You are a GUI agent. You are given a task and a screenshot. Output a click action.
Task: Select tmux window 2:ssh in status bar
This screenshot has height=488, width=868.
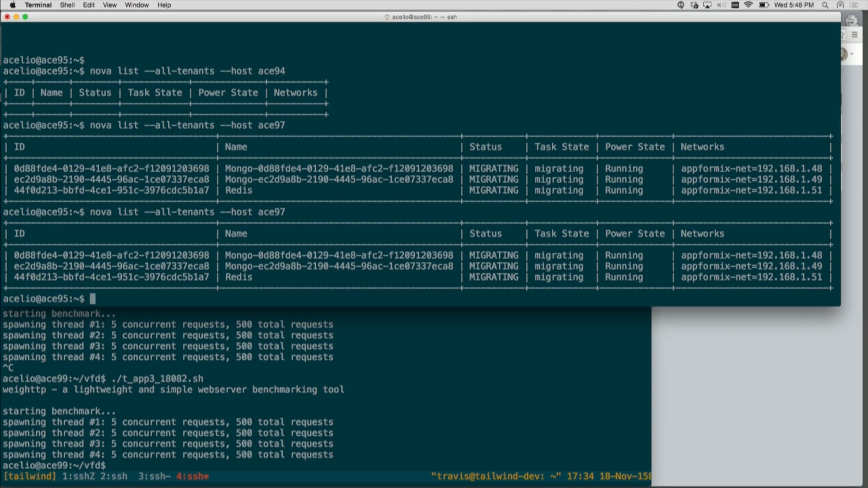coord(114,476)
